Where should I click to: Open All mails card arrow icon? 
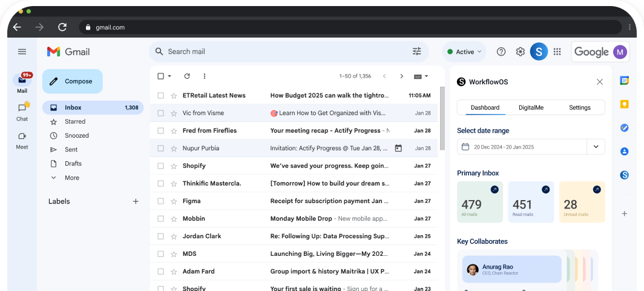pyautogui.click(x=494, y=189)
